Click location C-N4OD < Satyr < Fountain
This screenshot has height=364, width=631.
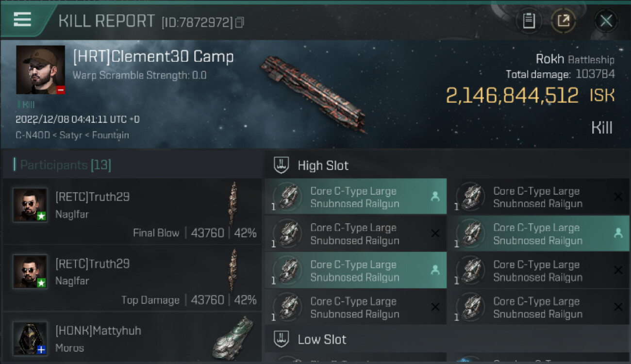(72, 135)
